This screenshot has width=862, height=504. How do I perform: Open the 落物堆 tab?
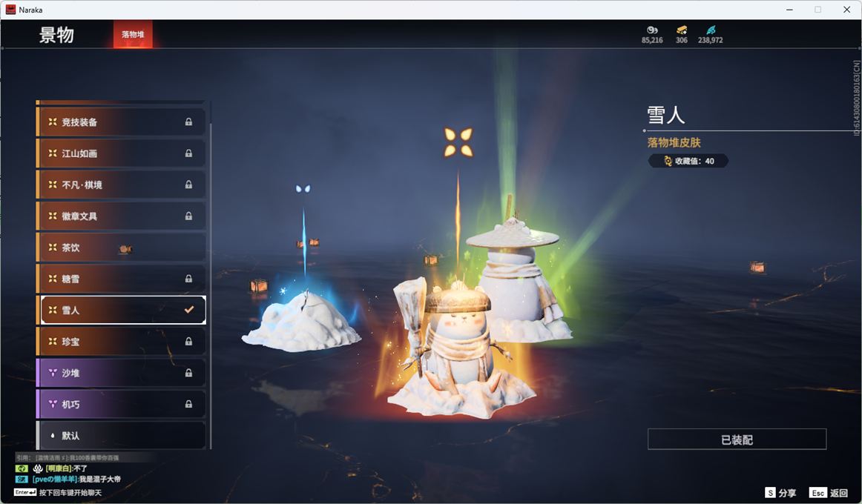point(133,35)
